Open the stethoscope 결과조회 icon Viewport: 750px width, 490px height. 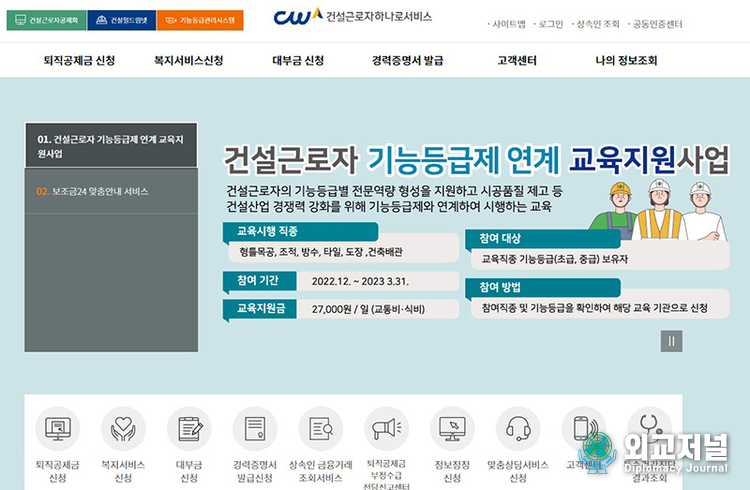tap(649, 429)
